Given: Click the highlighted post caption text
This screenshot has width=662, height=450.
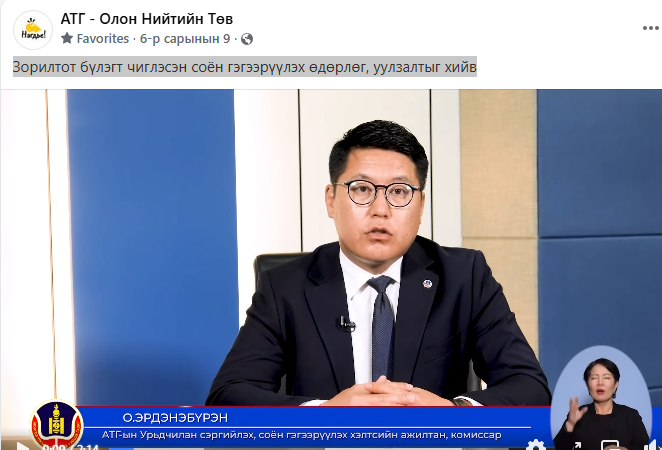Looking at the screenshot, I should coord(245,68).
